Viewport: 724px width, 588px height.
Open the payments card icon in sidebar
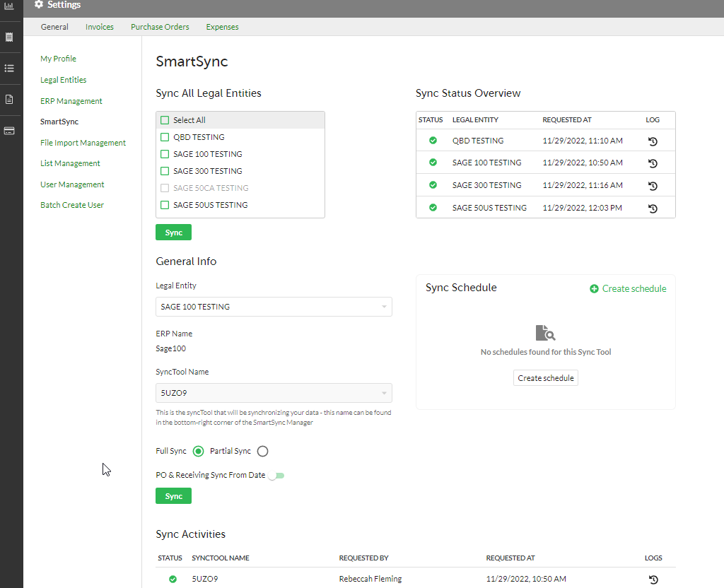click(x=10, y=130)
